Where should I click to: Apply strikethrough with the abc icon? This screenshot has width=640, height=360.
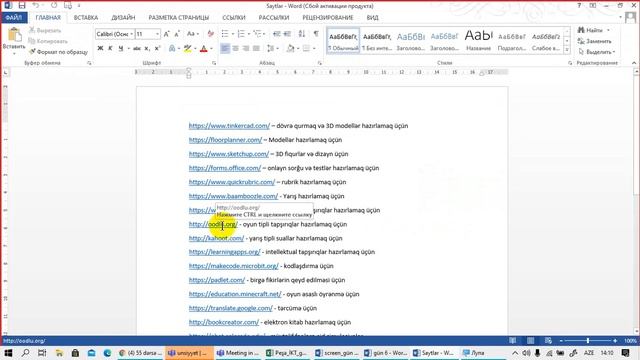137,49
